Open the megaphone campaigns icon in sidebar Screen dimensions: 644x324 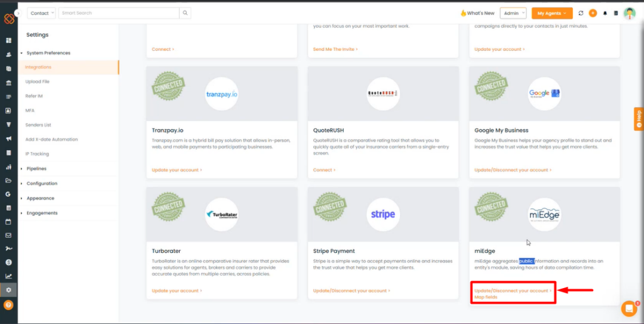pyautogui.click(x=9, y=138)
